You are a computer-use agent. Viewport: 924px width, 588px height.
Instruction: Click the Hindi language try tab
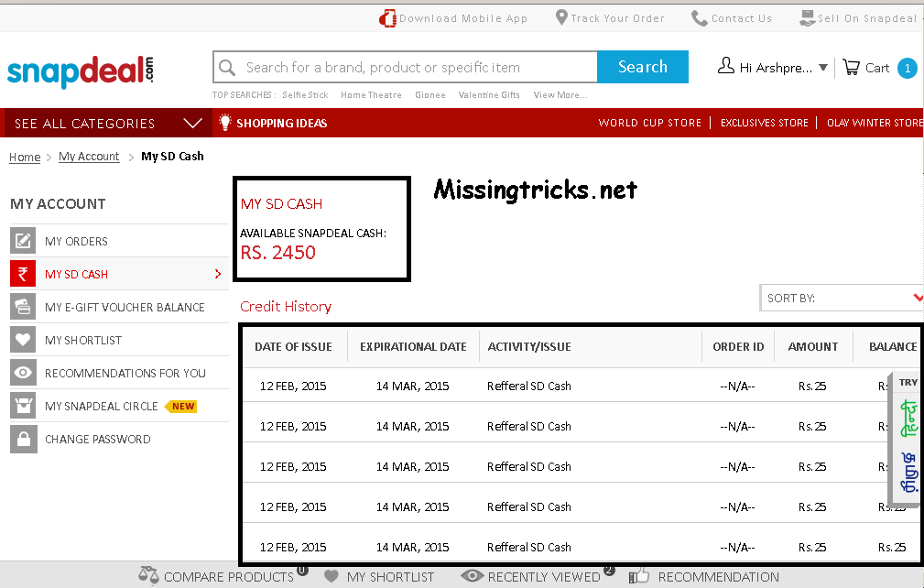coord(908,418)
